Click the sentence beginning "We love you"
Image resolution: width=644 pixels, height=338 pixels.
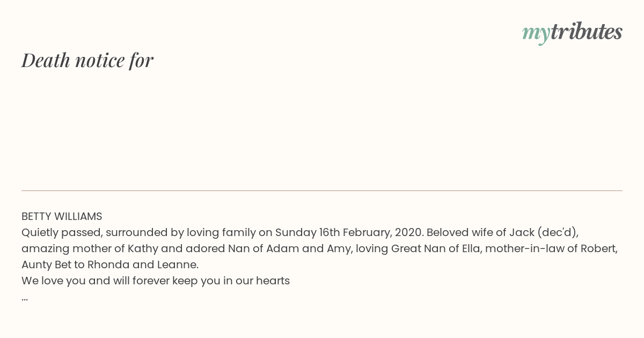(156, 281)
